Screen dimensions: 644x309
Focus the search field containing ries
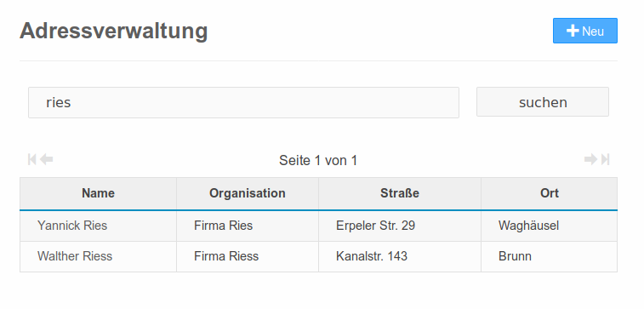click(243, 102)
